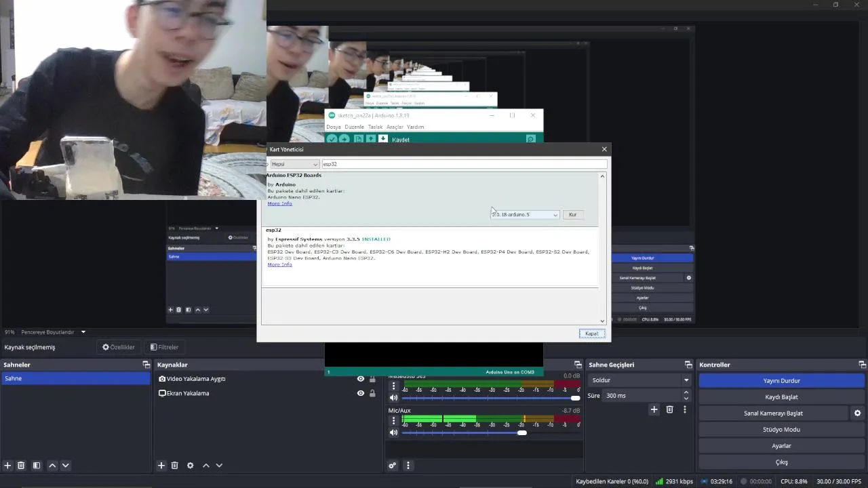
Task: Open Hepsi type filter in Kart Yöneticisi
Action: [x=294, y=164]
